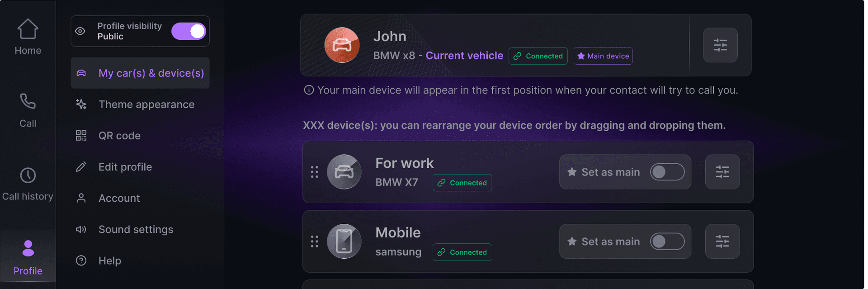Click the Mobile phone device icon
The height and width of the screenshot is (289, 868).
[x=344, y=242]
